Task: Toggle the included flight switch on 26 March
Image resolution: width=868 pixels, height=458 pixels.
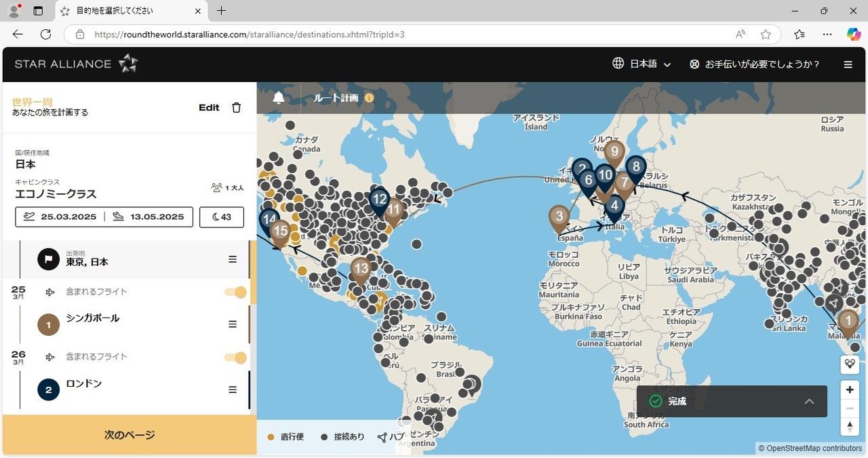Action: (235, 357)
